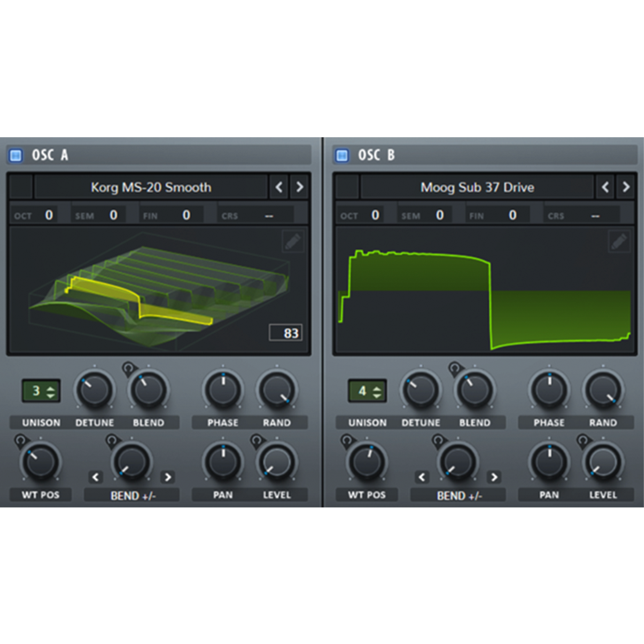This screenshot has height=644, width=644.
Task: Click OSC A Pan knob
Action: [x=223, y=462]
